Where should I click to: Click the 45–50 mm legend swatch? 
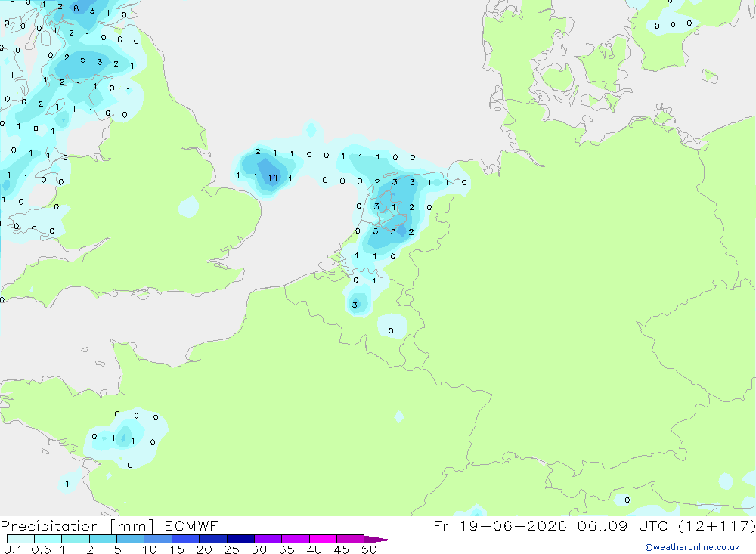pyautogui.click(x=351, y=539)
